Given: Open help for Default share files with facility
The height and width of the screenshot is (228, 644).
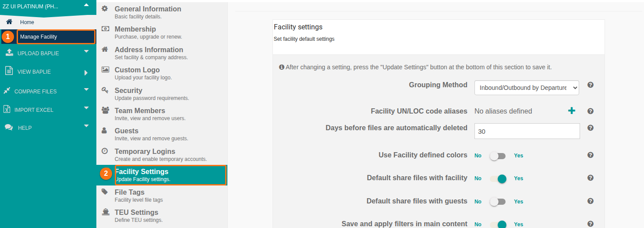Looking at the screenshot, I should pos(590,178).
